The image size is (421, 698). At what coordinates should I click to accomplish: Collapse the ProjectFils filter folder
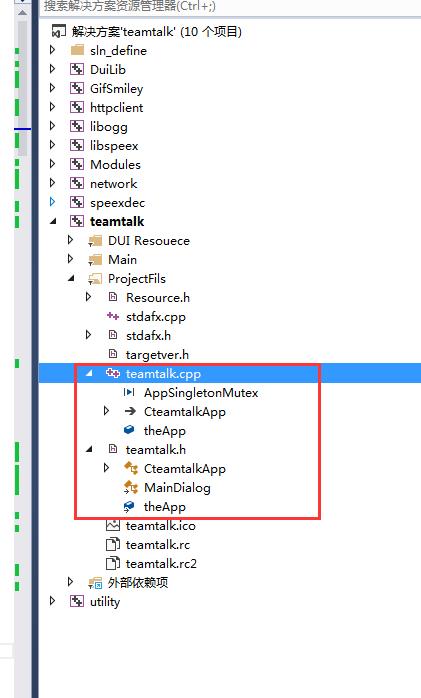71,278
